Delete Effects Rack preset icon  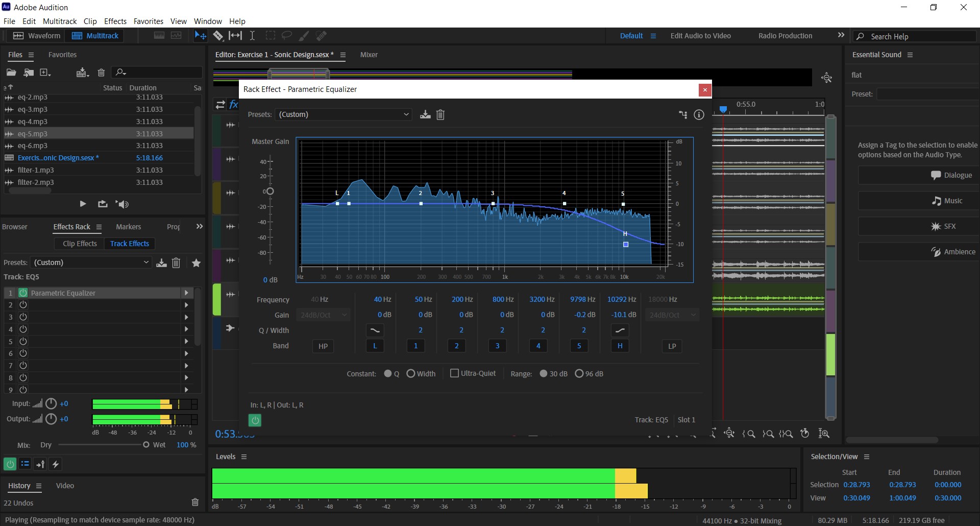176,262
